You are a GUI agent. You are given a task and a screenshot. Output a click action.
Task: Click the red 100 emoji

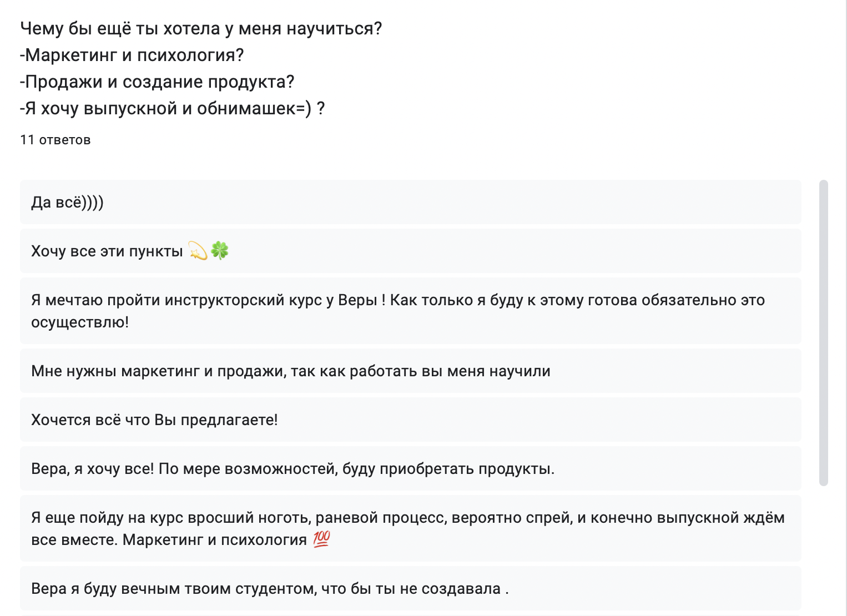tap(321, 539)
